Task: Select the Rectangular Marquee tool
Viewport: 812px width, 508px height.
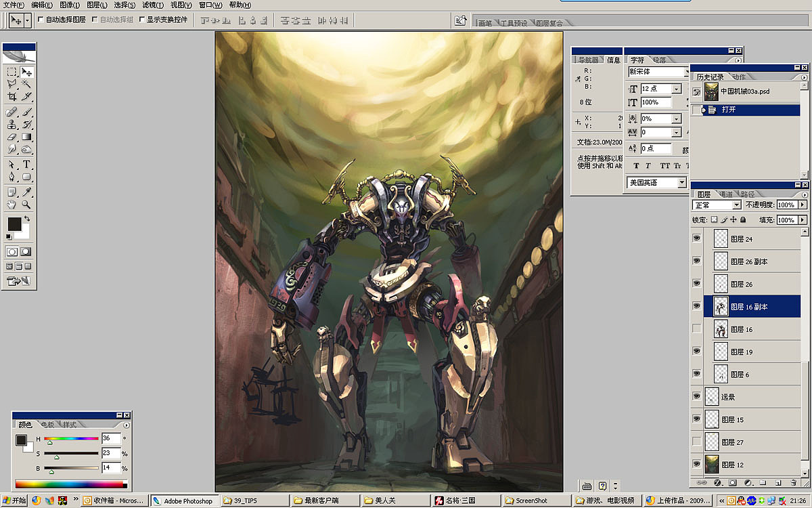Action: [12, 72]
